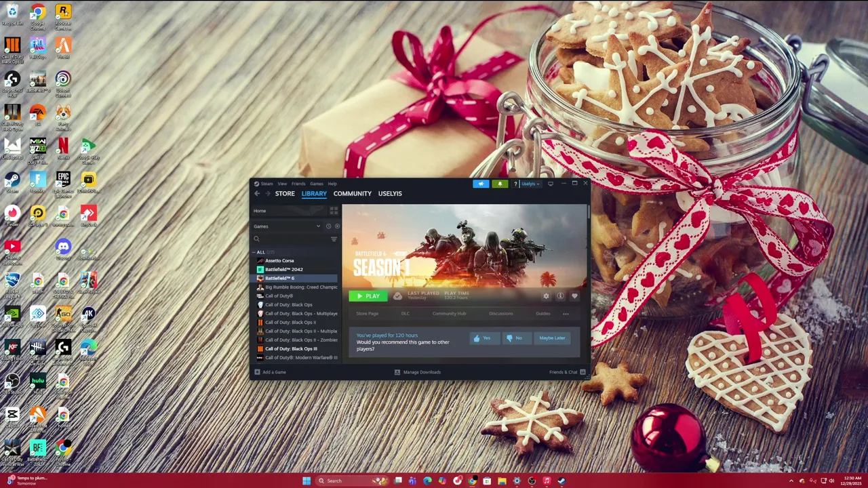The width and height of the screenshot is (868, 488).
Task: Open Hulu desktop shortcut
Action: [x=38, y=383]
